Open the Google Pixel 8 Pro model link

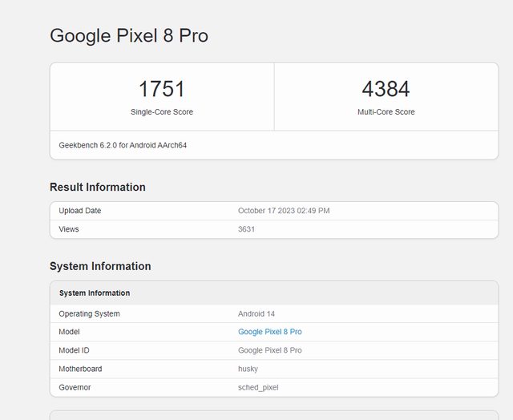click(x=269, y=332)
